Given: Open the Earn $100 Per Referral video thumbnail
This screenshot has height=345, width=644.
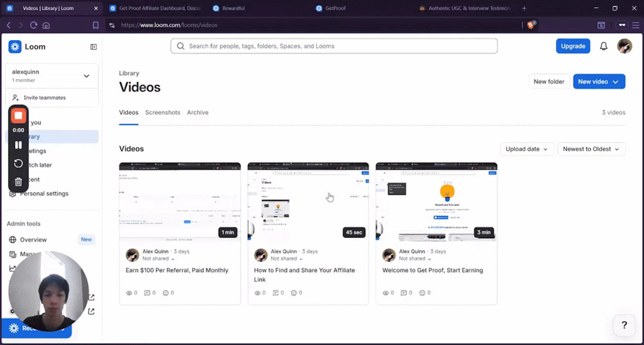Looking at the screenshot, I should tap(180, 202).
